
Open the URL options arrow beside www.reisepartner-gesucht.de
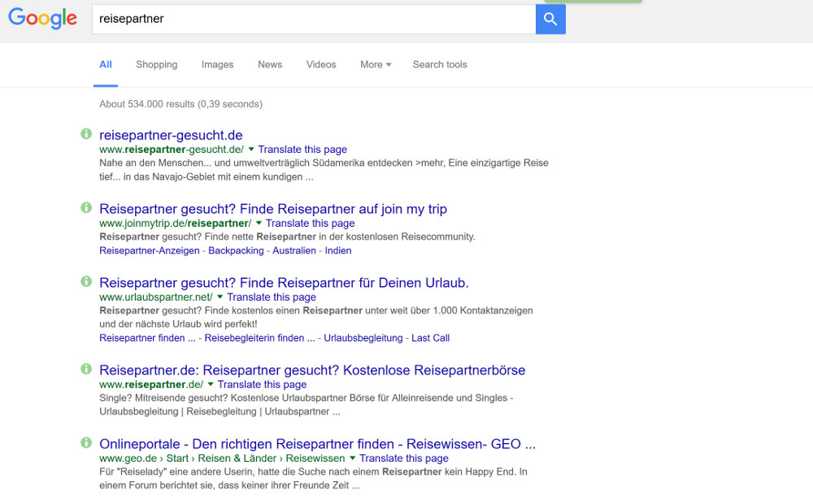coord(250,149)
